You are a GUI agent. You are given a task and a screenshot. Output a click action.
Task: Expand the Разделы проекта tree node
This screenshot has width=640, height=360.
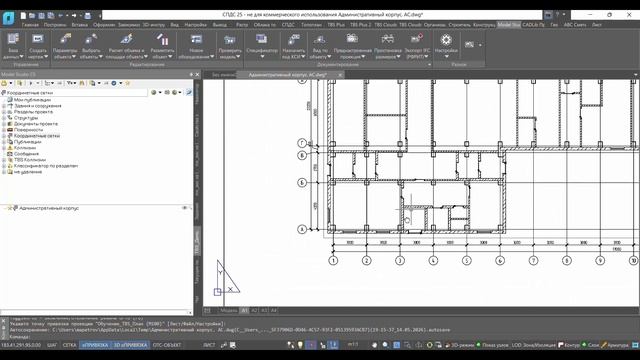pos(4,112)
